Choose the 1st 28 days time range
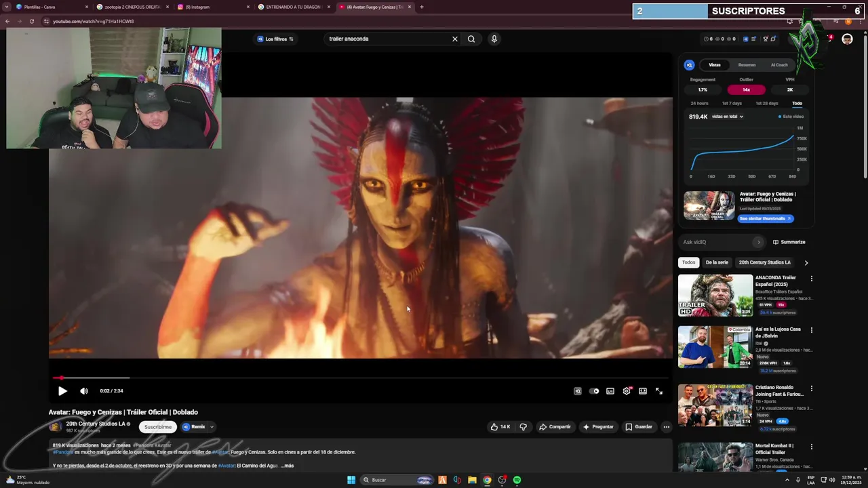 [x=767, y=103]
